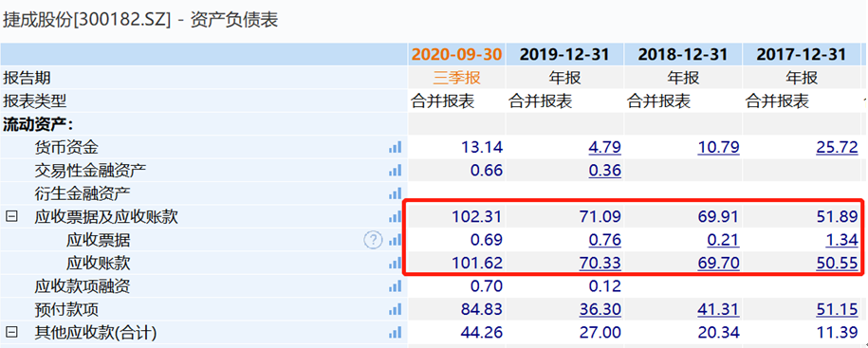Click the 捷成股份[300182.SZ] - 资产负债表 title
The height and width of the screenshot is (348, 868).
(x=140, y=21)
